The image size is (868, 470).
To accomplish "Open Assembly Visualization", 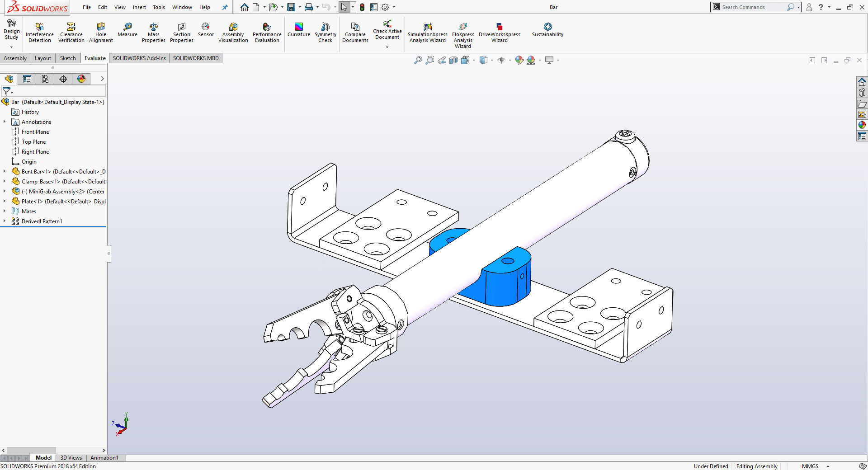I will (x=233, y=32).
